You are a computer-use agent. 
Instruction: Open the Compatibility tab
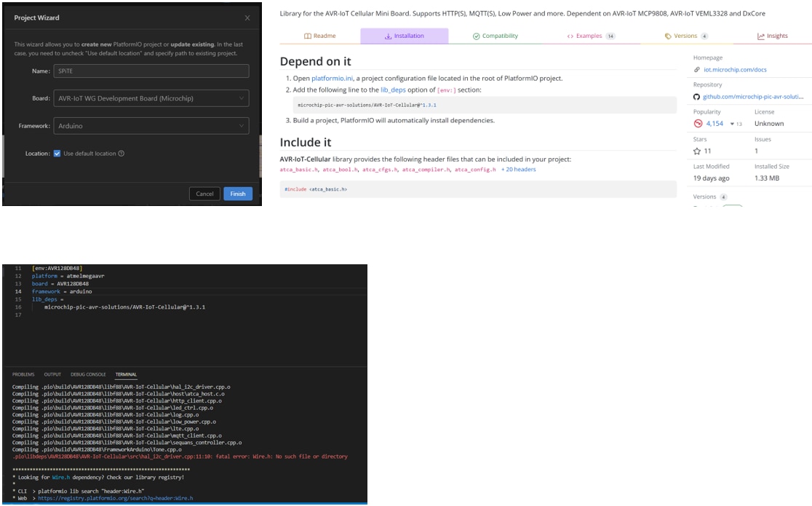[x=495, y=36]
